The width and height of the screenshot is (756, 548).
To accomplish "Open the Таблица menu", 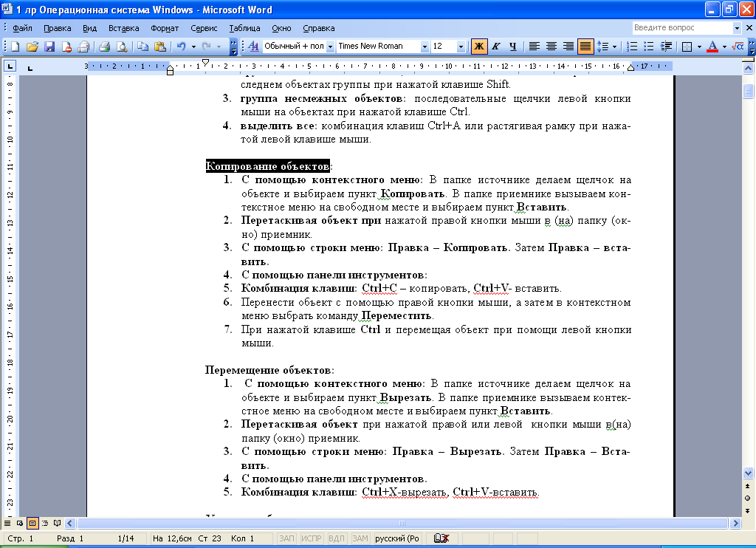I will [244, 29].
